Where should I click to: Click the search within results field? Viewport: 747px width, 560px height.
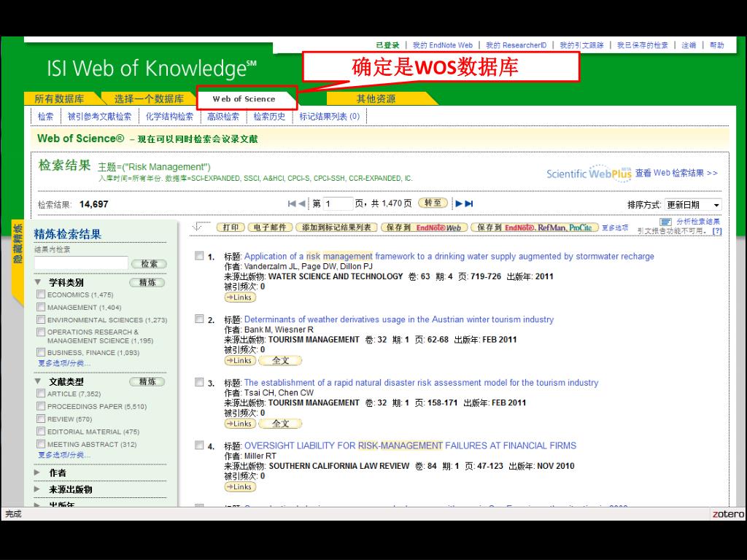click(x=81, y=263)
